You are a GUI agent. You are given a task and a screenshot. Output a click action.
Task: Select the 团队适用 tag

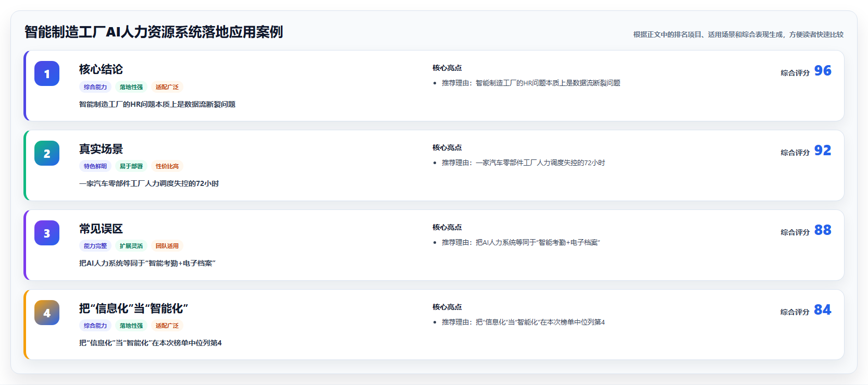(x=167, y=246)
